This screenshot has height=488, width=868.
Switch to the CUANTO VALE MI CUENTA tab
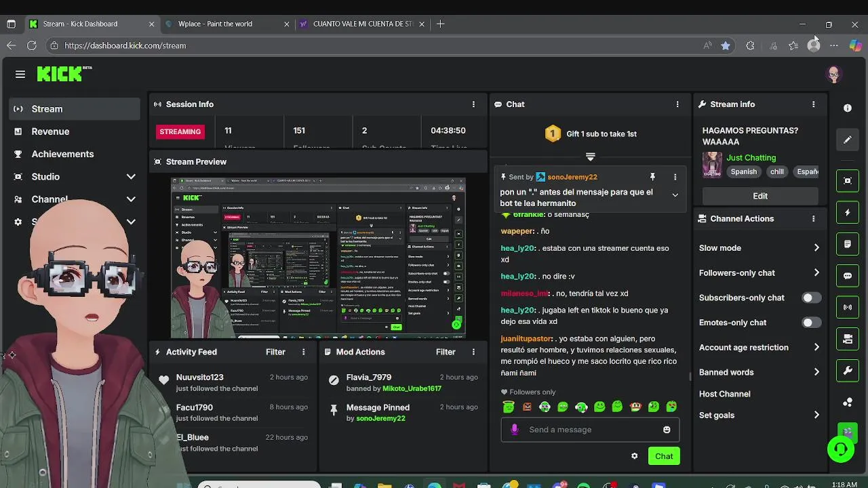(x=362, y=24)
